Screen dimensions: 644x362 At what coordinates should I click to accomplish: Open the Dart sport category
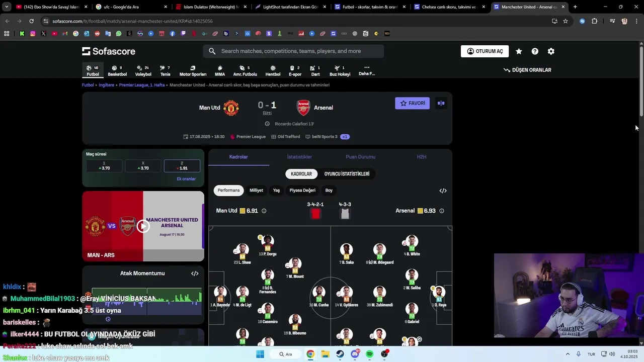[315, 70]
